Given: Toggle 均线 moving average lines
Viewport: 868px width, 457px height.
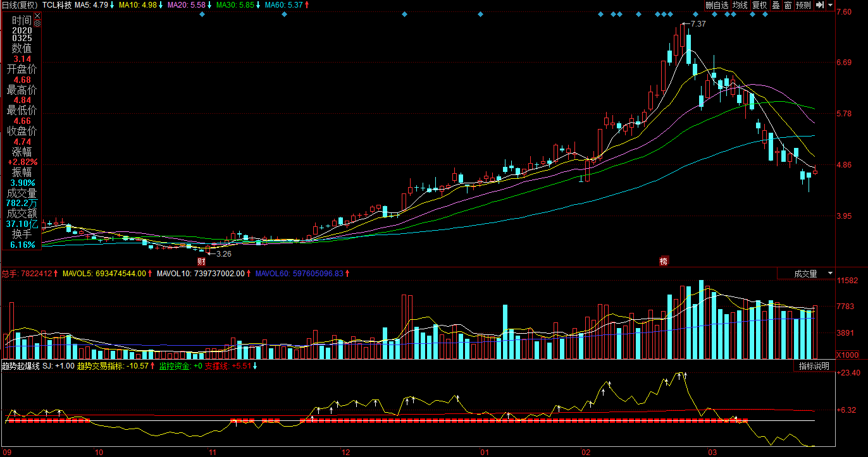Looking at the screenshot, I should point(740,5).
